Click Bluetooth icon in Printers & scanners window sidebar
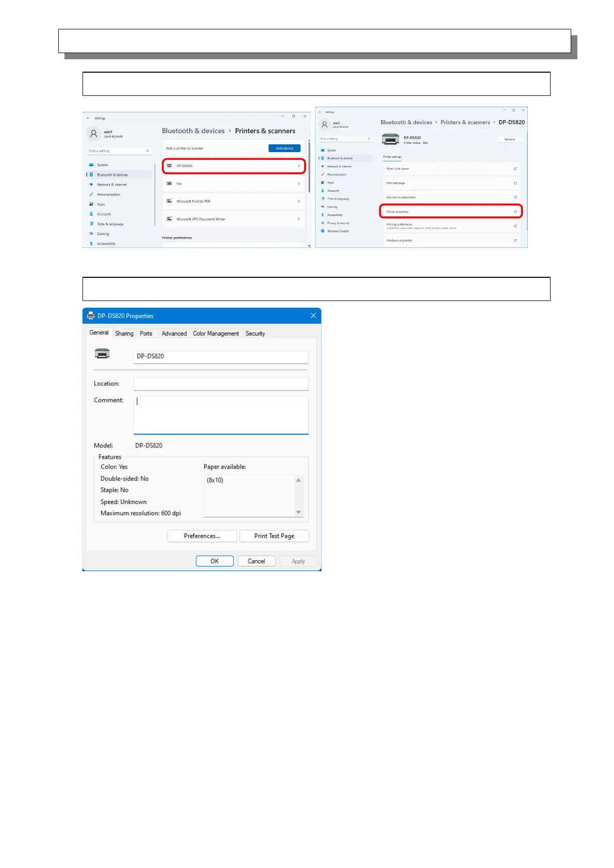 91,175
